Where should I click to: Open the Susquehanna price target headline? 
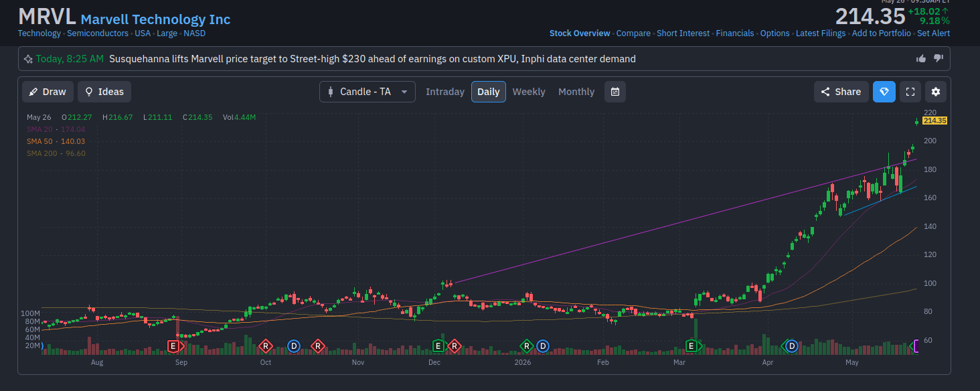tap(372, 59)
